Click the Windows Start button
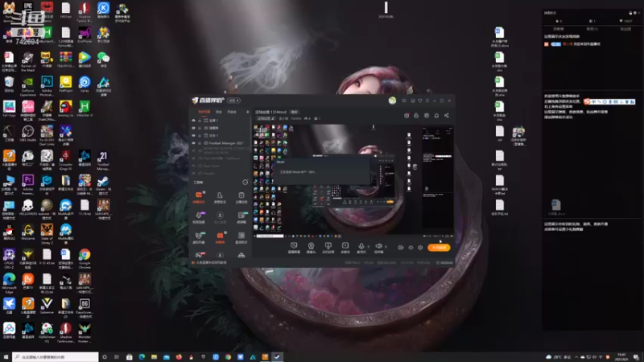 [x=6, y=357]
